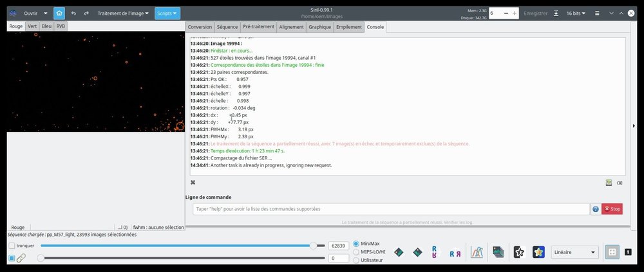Open the 16 bits format dropdown
Viewport: 644px width, 272px height.
click(576, 13)
